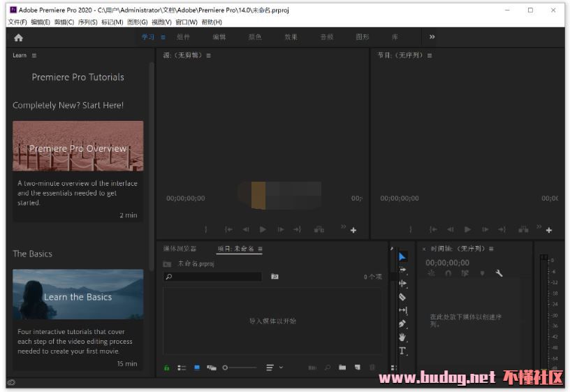Image resolution: width=570 pixels, height=392 pixels.
Task: Switch Project panel to freeform view
Action: (x=212, y=368)
